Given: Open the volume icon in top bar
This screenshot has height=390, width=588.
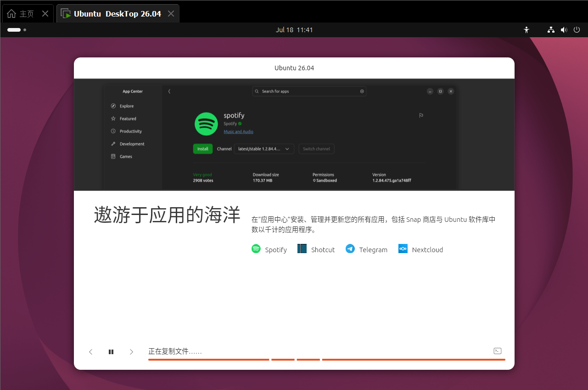Looking at the screenshot, I should point(564,30).
